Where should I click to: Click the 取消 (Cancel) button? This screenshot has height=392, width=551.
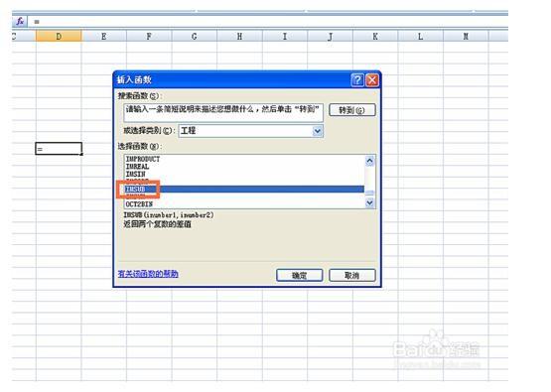click(x=352, y=275)
